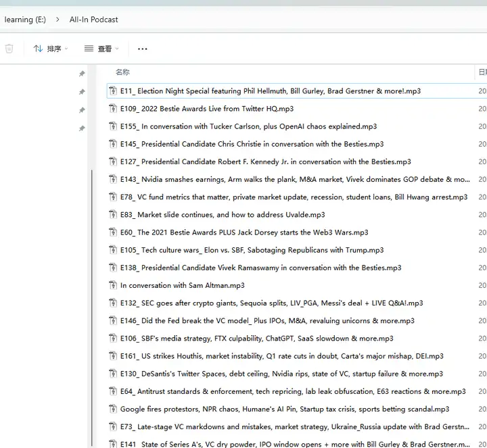Viewport: 487px width, 448px height.
Task: Select E83_ Market slide continues file name
Action: click(223, 215)
